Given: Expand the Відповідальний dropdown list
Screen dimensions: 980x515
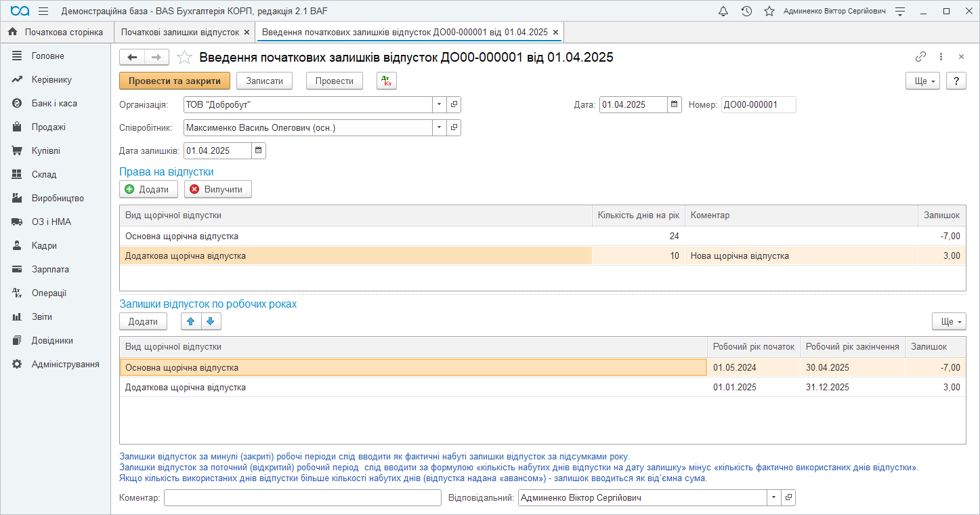Looking at the screenshot, I should click(x=773, y=497).
